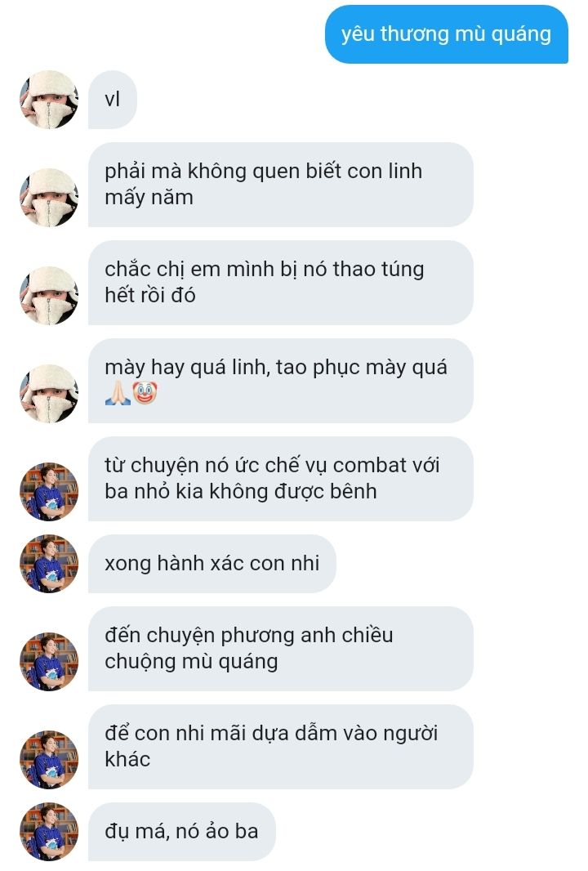Tap the avatar next to 'mày hay quá linh'
This screenshot has width=588, height=871.
[49, 393]
